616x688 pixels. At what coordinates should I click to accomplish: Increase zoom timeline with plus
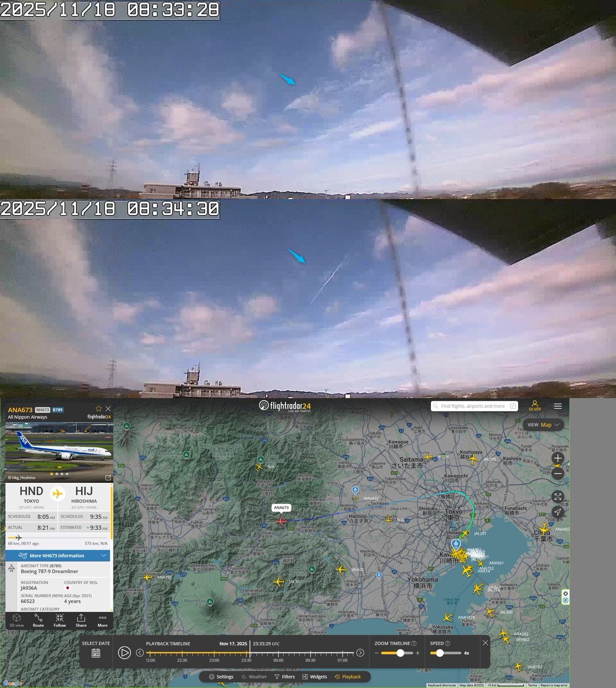418,653
